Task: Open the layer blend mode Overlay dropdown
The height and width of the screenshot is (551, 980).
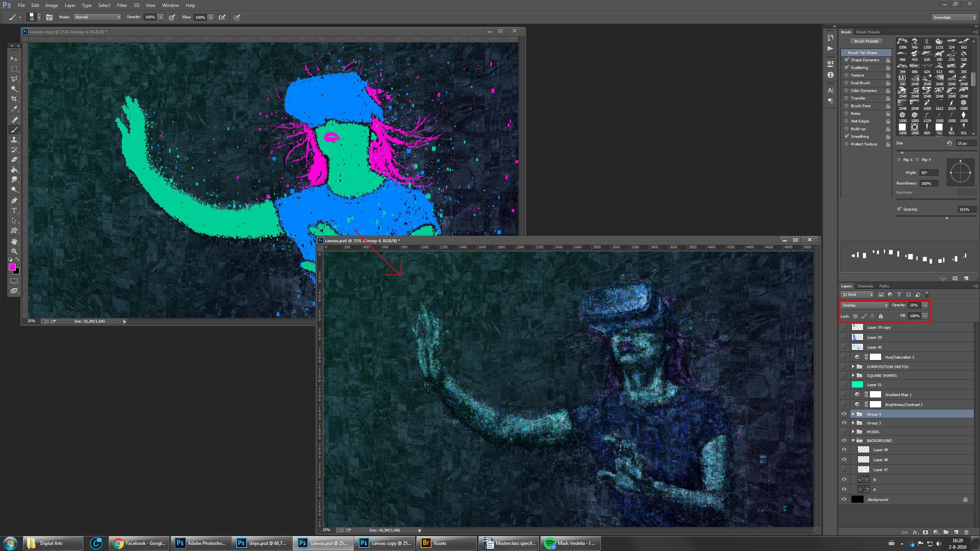Action: point(864,305)
